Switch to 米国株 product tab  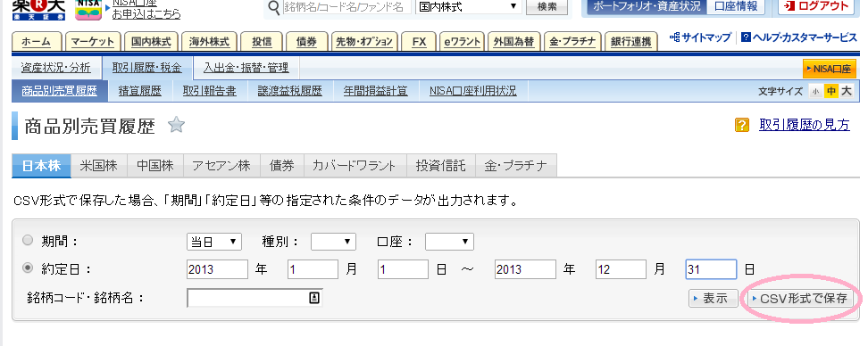[99, 166]
